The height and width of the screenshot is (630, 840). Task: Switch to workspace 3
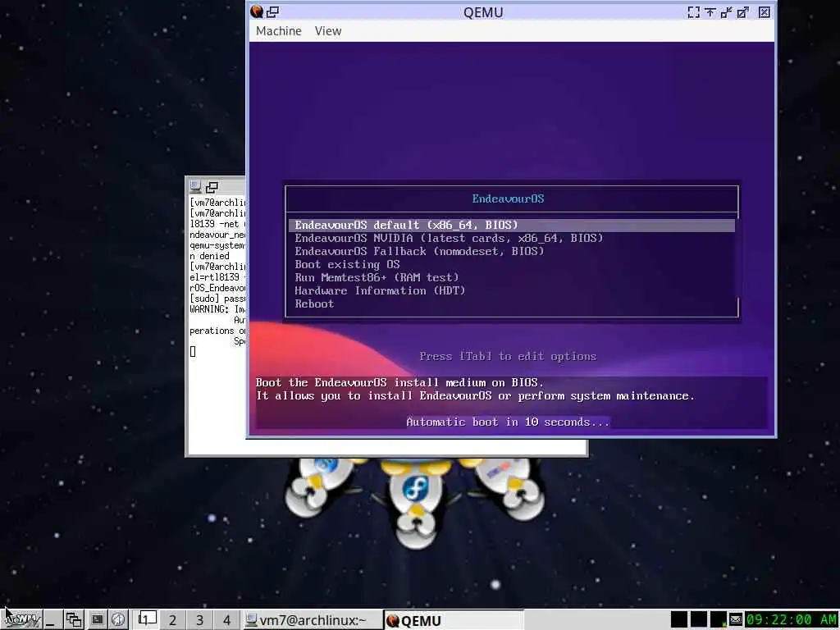click(x=200, y=620)
